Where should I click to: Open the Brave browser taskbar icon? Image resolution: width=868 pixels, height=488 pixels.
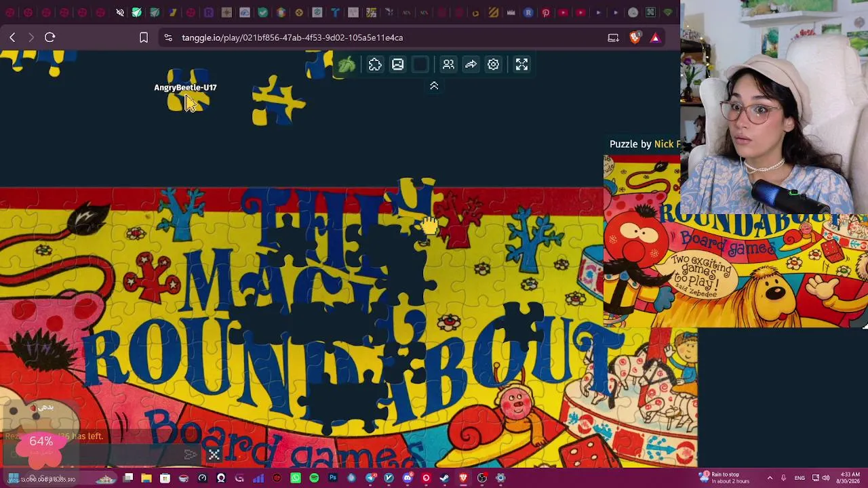tap(463, 479)
